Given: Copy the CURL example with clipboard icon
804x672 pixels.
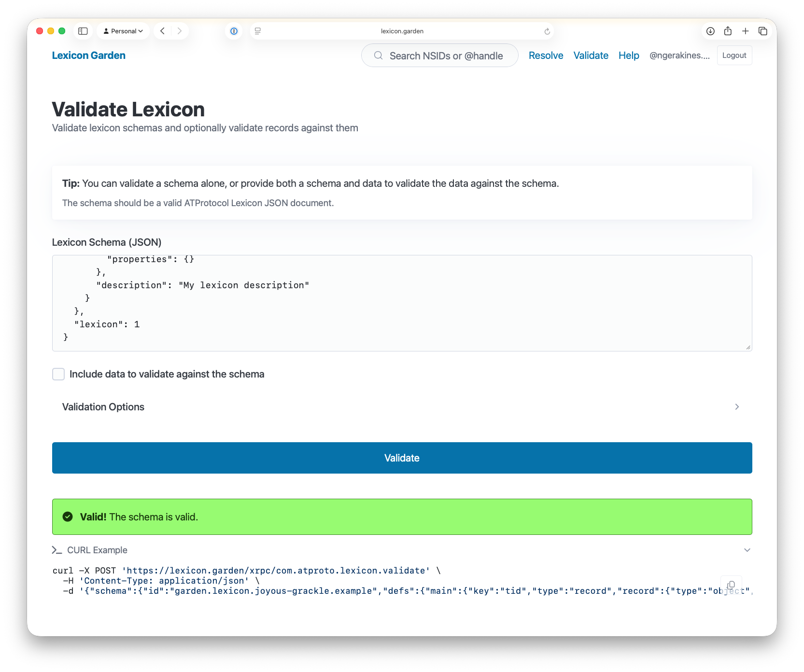Looking at the screenshot, I should (x=731, y=585).
